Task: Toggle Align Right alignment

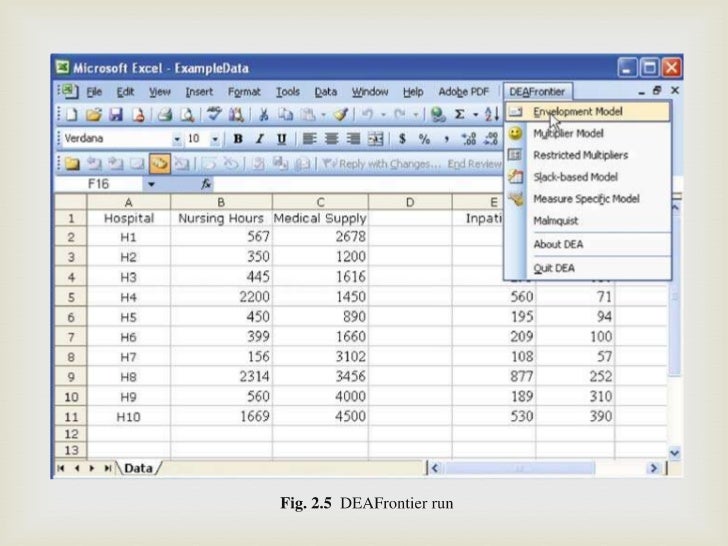Action: pyautogui.click(x=353, y=139)
